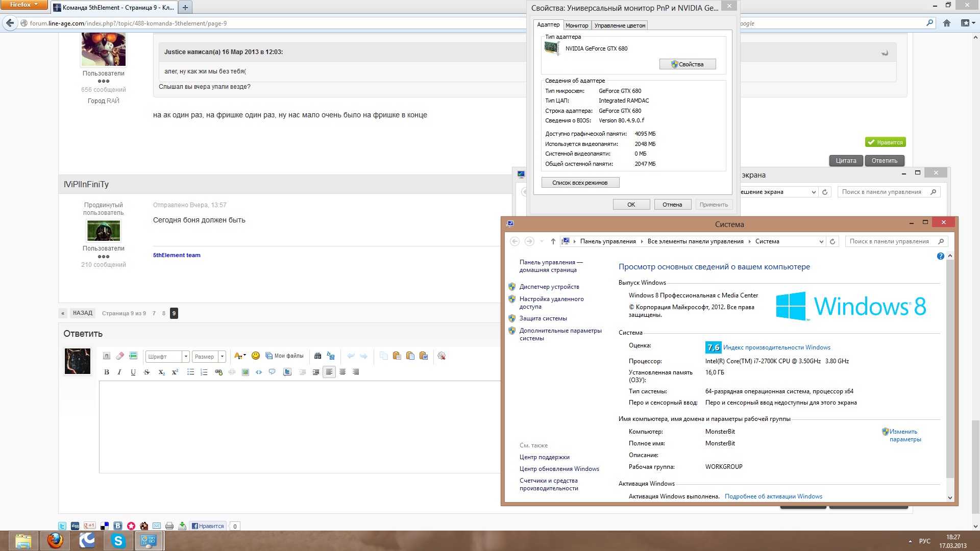Click the reply message text area
This screenshot has height=551, width=980.
tap(300, 427)
